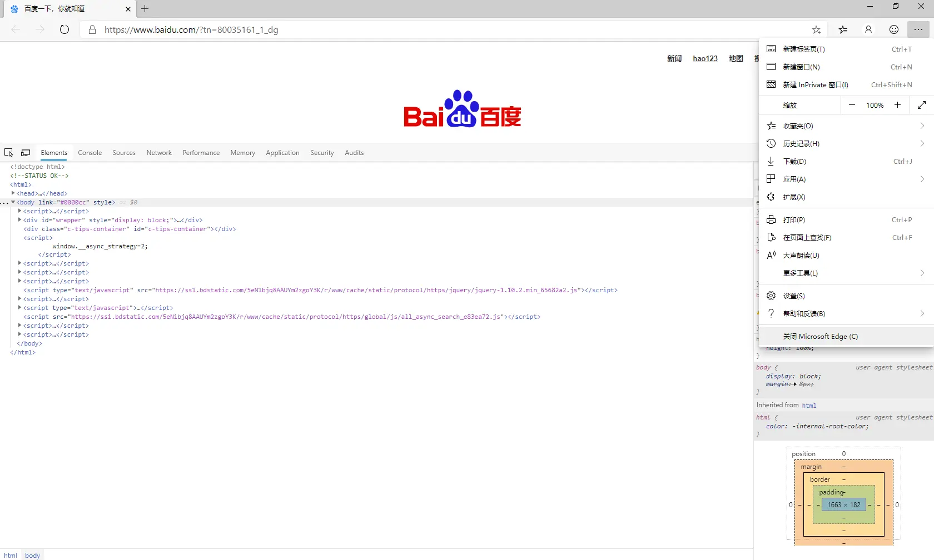The image size is (934, 560).
Task: Click the Baidu logo image
Action: click(x=463, y=109)
